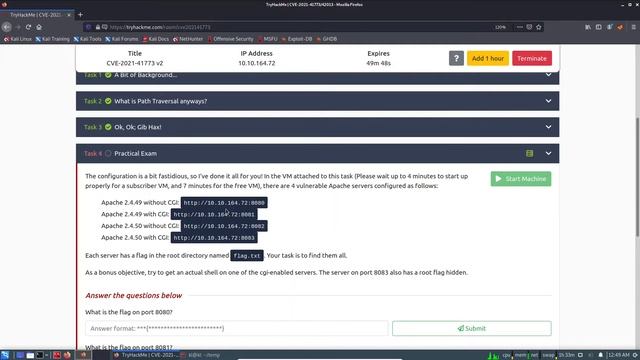
Task: Click http://10.10.164.72:8083 server address
Action: tap(214, 238)
